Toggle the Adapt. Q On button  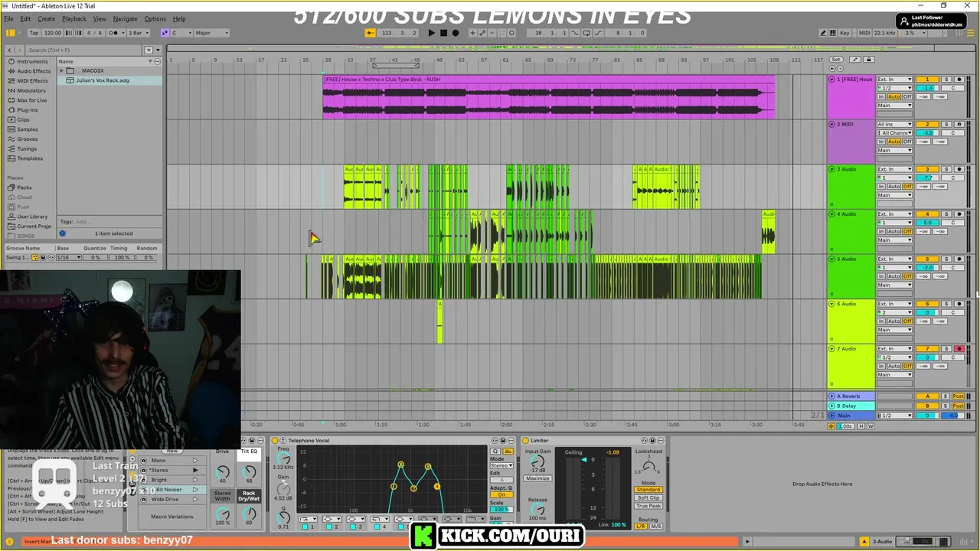click(x=501, y=494)
